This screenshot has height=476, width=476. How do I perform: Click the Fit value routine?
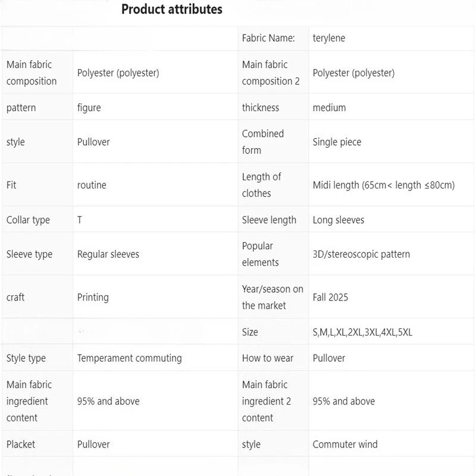tap(92, 185)
